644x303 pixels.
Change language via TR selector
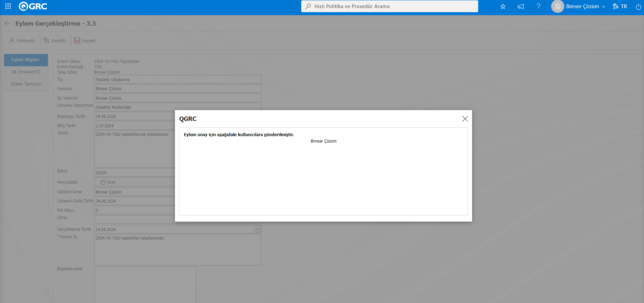620,6
